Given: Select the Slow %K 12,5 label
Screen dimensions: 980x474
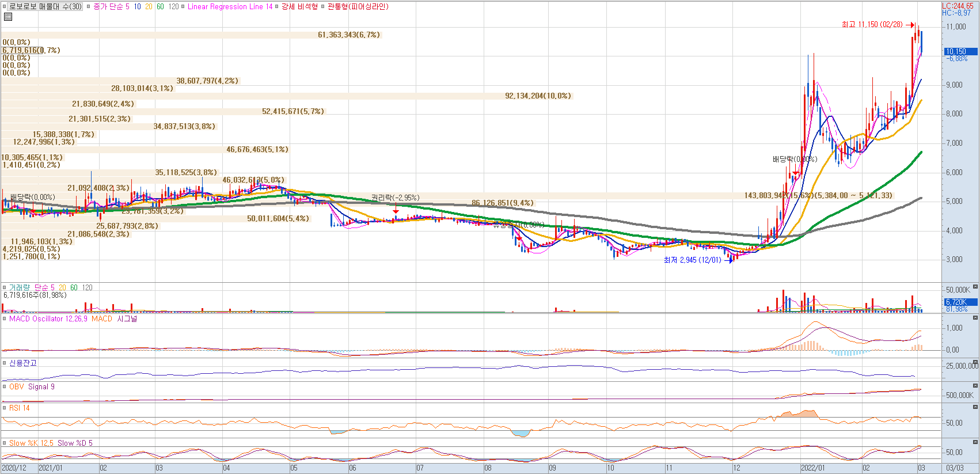Looking at the screenshot, I should 31,443.
